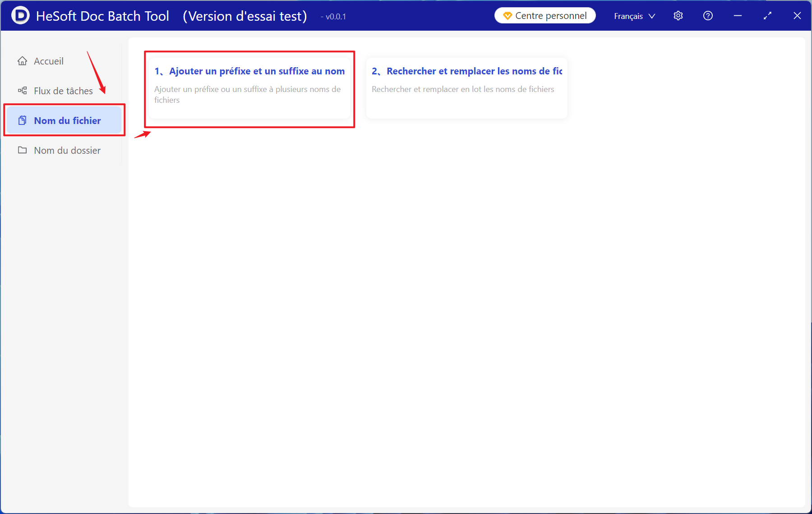Image resolution: width=812 pixels, height=514 pixels.
Task: Click the search and replace card description
Action: coord(463,89)
